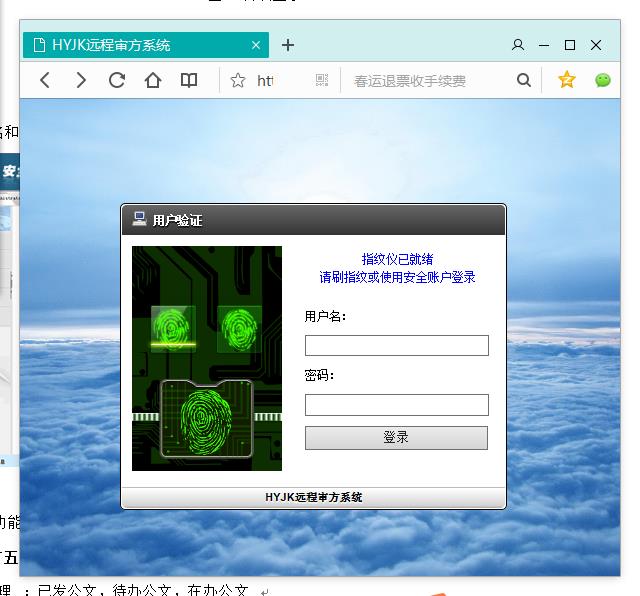
Task: Select the HYJK远程审方系统 tab
Action: (x=130, y=45)
